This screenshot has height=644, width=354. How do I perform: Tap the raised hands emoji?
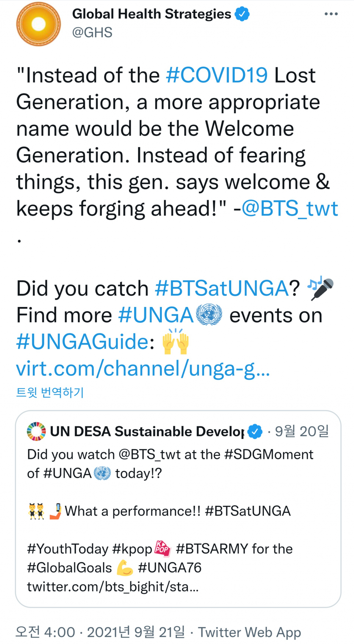click(176, 342)
